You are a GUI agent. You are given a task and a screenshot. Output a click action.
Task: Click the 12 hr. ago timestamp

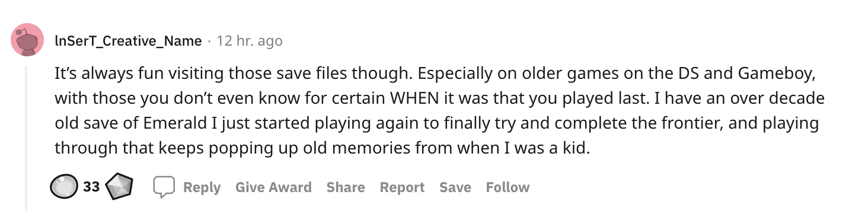pyautogui.click(x=250, y=41)
